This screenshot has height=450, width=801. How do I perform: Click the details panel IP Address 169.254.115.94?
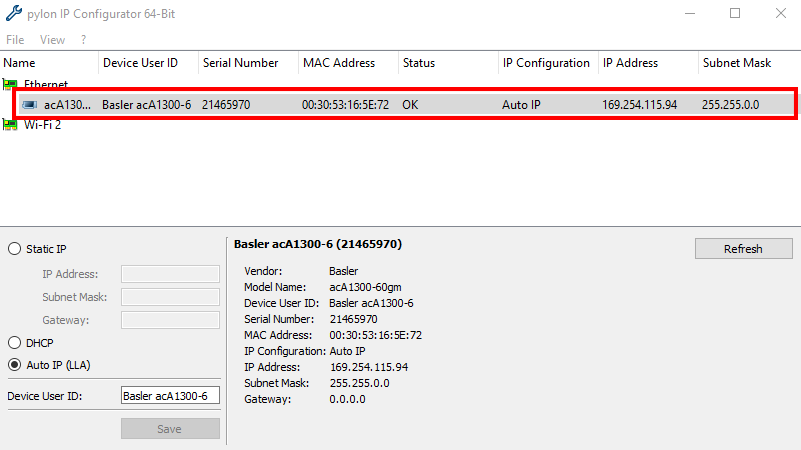(x=369, y=367)
